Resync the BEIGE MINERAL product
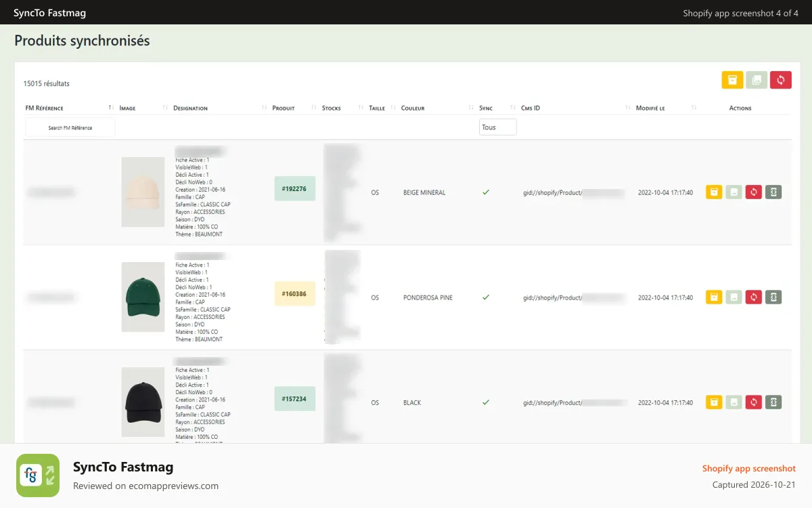The height and width of the screenshot is (508, 812). click(x=754, y=192)
